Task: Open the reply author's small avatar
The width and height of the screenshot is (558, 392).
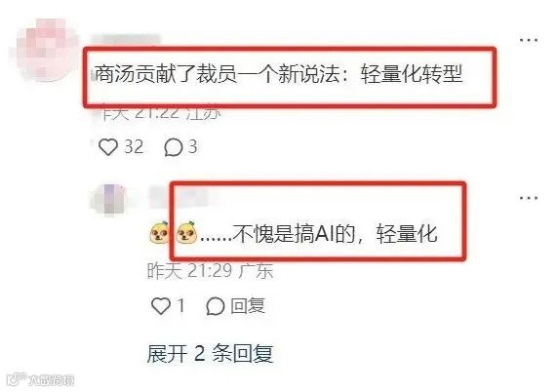Action: tap(109, 199)
